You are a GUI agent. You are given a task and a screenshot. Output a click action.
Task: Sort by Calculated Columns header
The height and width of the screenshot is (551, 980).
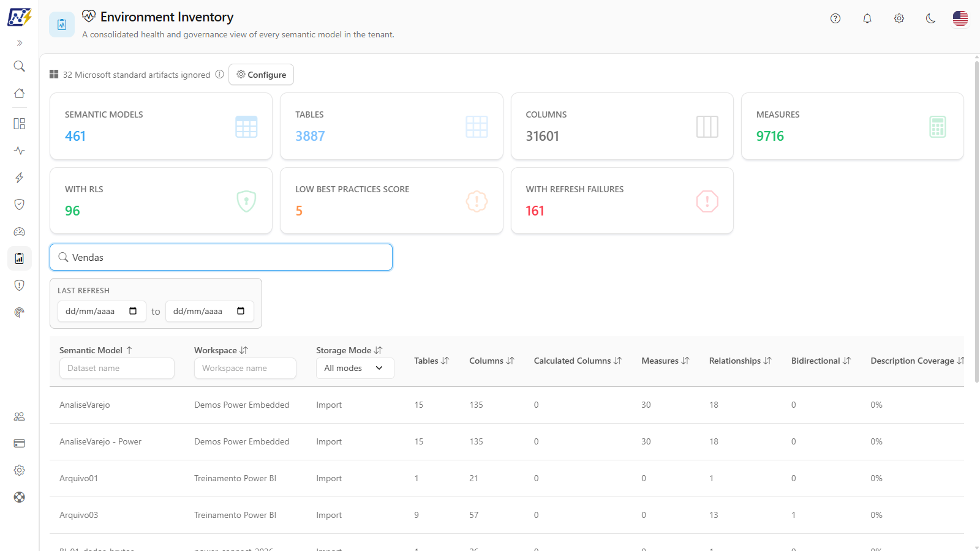578,361
